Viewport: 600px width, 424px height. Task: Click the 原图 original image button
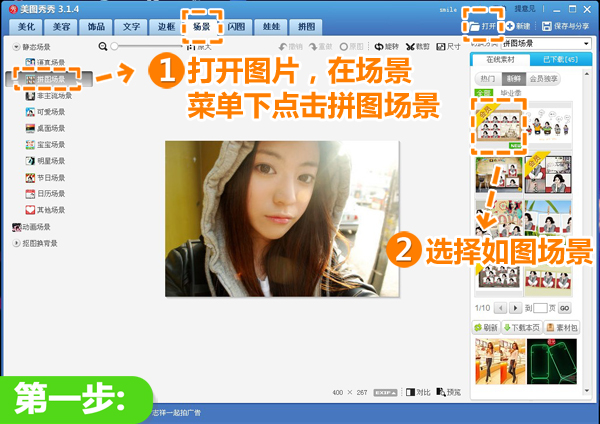(x=351, y=47)
